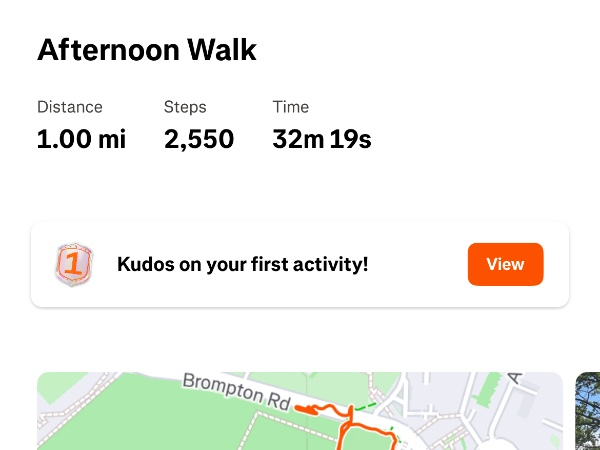Click the green dashed path on the map
The width and height of the screenshot is (600, 450).
[x=366, y=406]
